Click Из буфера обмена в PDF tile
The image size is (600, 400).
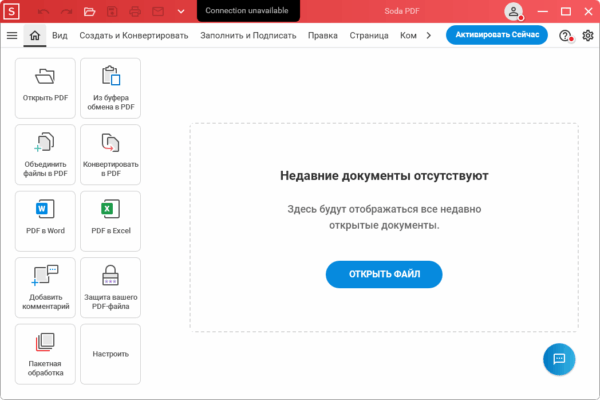[111, 88]
